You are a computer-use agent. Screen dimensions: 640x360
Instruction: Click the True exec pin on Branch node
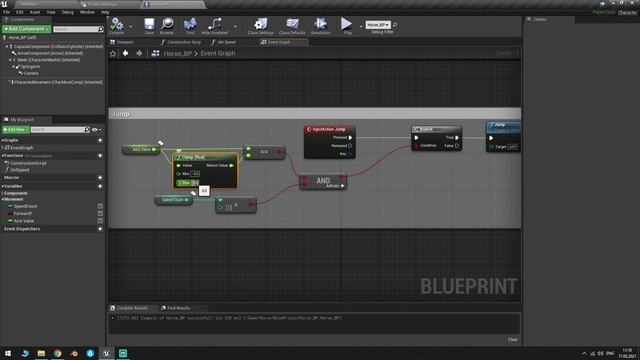(x=457, y=138)
